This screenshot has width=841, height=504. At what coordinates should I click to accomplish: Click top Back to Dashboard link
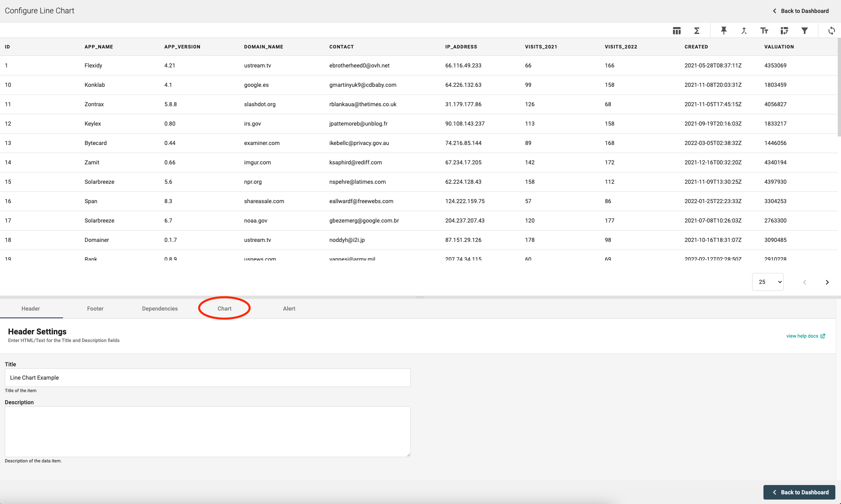(x=801, y=11)
